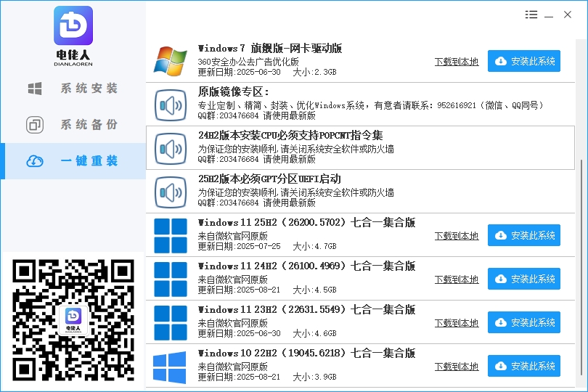
Task: Click cloud icon inside Windows 10 22H2 install button
Action: tap(501, 366)
